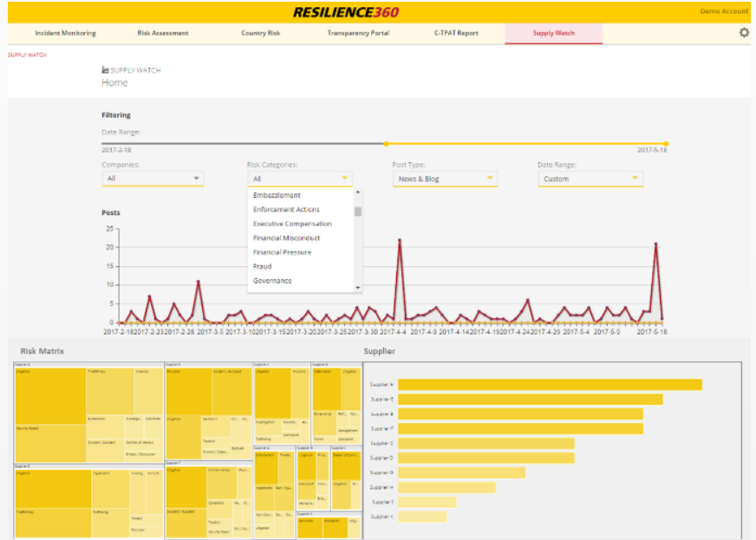Open settings with the gear icon
This screenshot has height=540, width=756.
[x=744, y=33]
